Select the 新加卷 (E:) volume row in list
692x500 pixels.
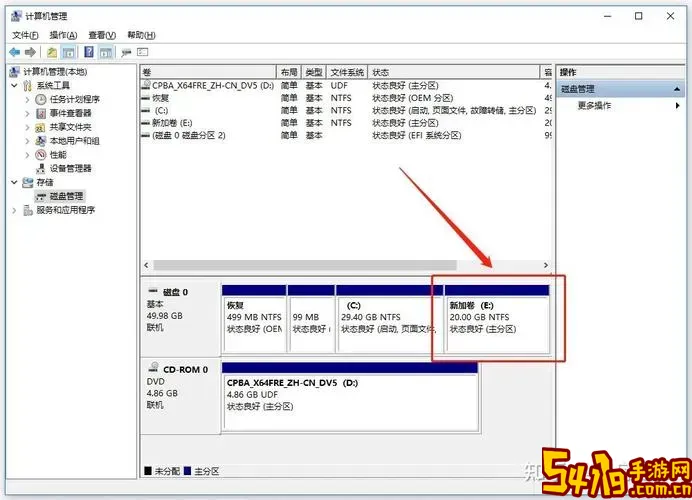coord(346,123)
